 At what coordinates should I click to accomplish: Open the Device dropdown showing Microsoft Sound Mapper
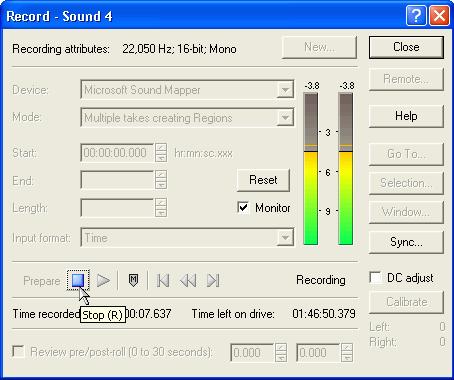187,89
